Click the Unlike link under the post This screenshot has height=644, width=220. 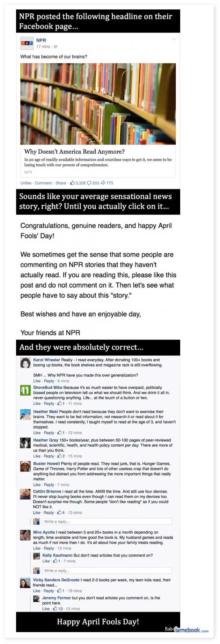pyautogui.click(x=26, y=183)
